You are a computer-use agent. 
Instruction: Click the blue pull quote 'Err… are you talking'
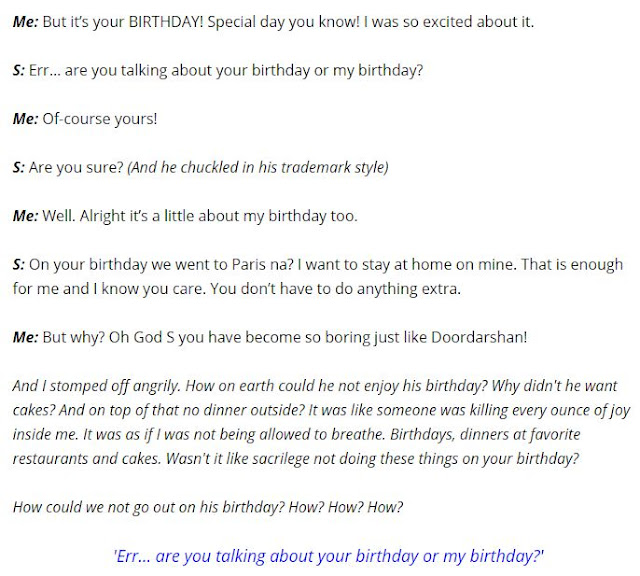pyautogui.click(x=189, y=556)
